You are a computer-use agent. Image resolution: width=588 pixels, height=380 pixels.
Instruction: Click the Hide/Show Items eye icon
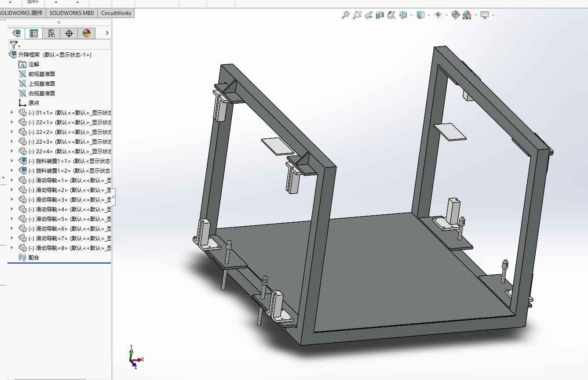coord(438,15)
